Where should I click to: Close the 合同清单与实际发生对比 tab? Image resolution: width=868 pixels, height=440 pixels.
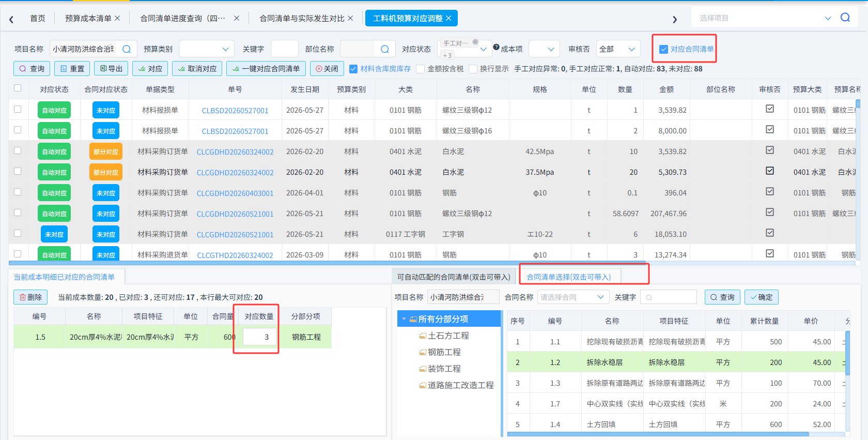click(350, 18)
